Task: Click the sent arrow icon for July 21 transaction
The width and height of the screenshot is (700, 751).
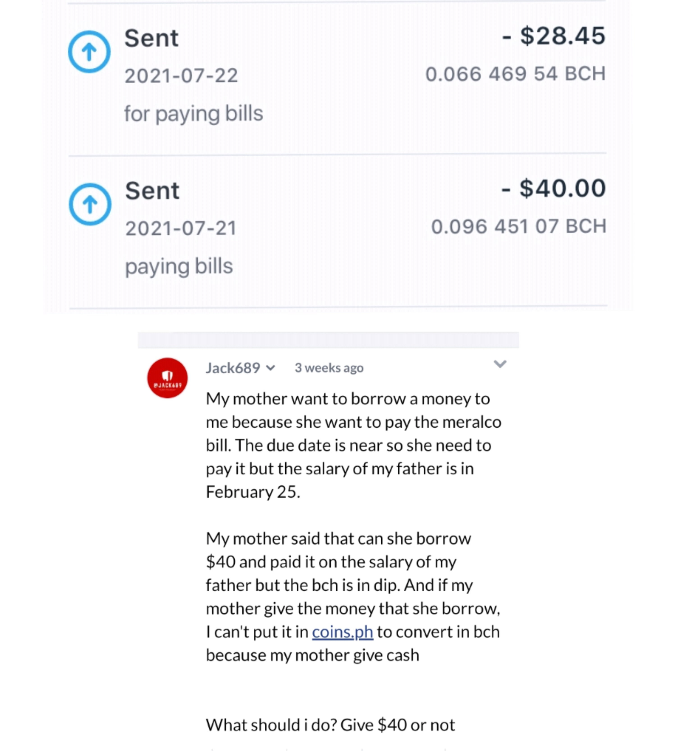Action: click(x=90, y=204)
